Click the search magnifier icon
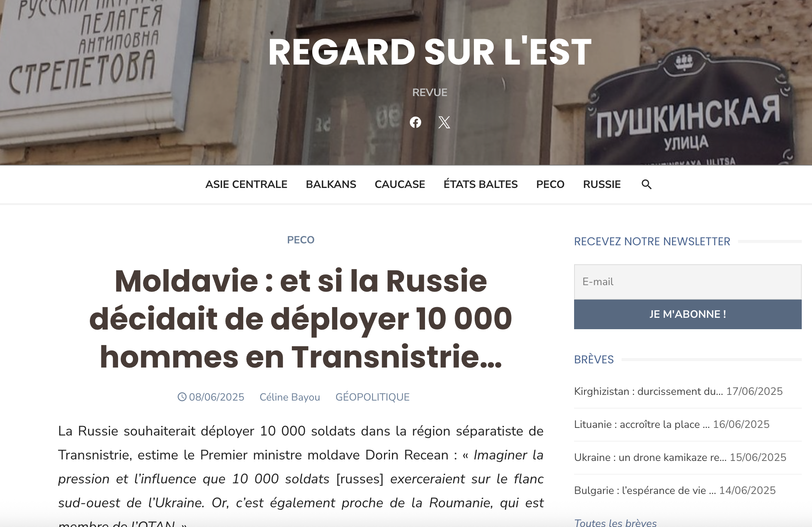Image resolution: width=812 pixels, height=527 pixels. click(x=646, y=185)
